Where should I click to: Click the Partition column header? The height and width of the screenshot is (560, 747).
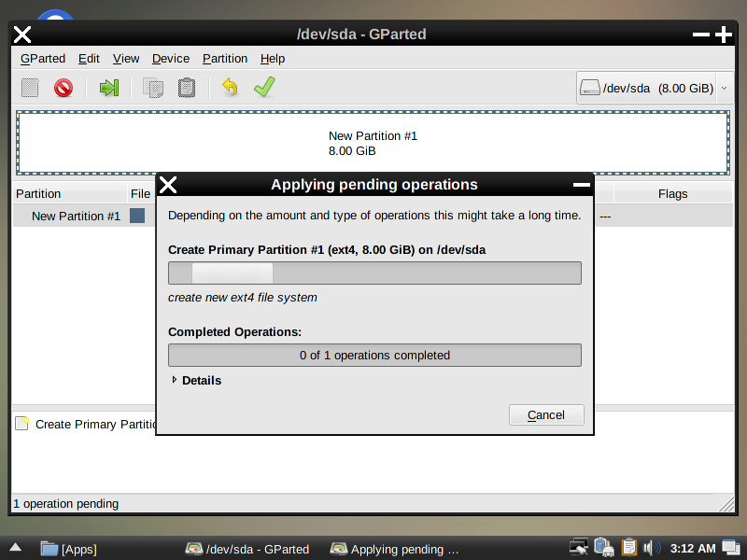[x=69, y=194]
